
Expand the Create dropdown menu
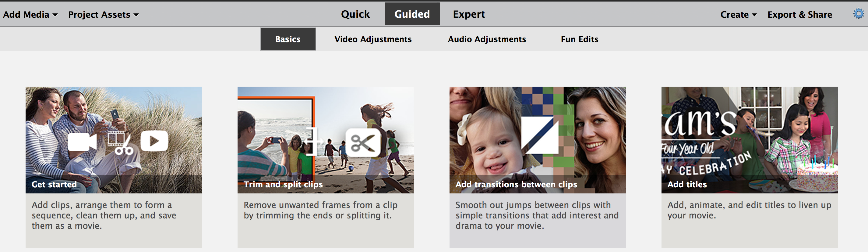pyautogui.click(x=738, y=15)
